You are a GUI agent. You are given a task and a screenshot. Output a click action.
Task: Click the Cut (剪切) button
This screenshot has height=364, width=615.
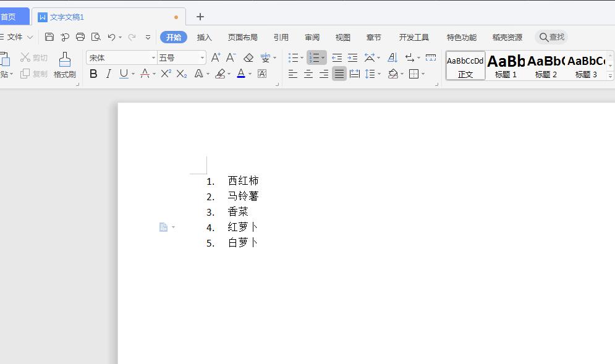pos(34,57)
